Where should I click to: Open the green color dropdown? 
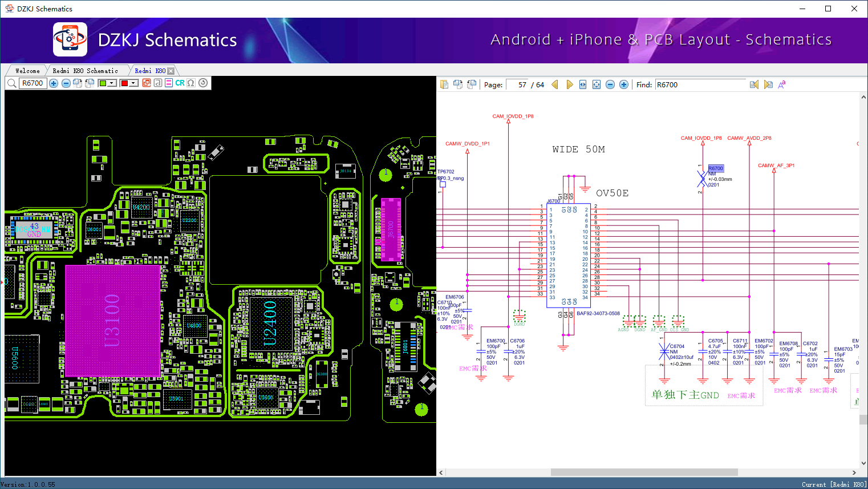(x=112, y=83)
